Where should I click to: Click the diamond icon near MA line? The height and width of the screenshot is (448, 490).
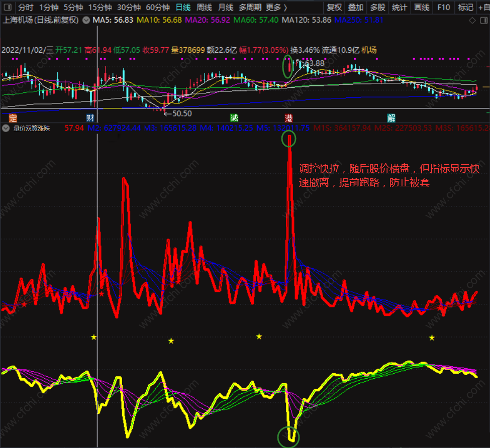472,20
